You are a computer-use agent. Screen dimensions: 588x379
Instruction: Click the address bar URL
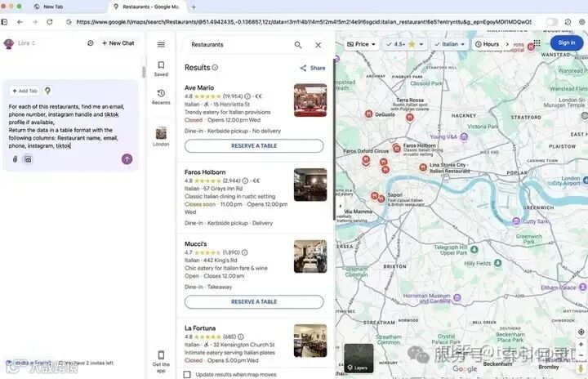tap(304, 22)
